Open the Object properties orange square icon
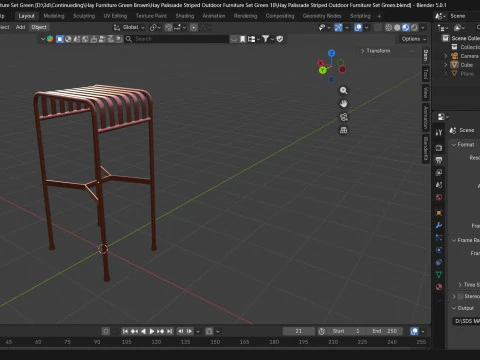480x360 pixels. [439, 213]
